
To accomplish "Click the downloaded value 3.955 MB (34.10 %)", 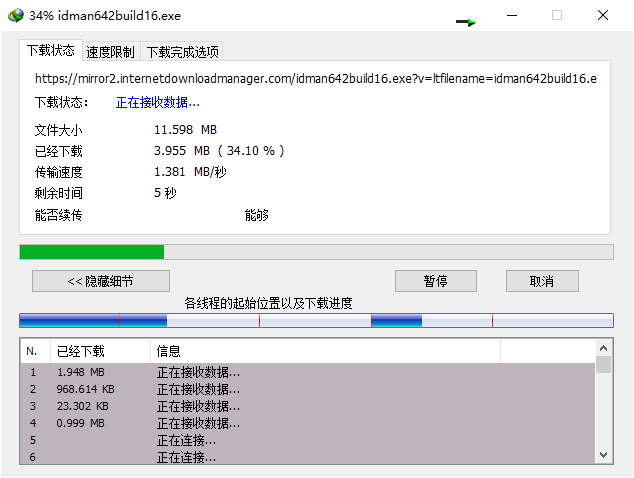I will [219, 151].
